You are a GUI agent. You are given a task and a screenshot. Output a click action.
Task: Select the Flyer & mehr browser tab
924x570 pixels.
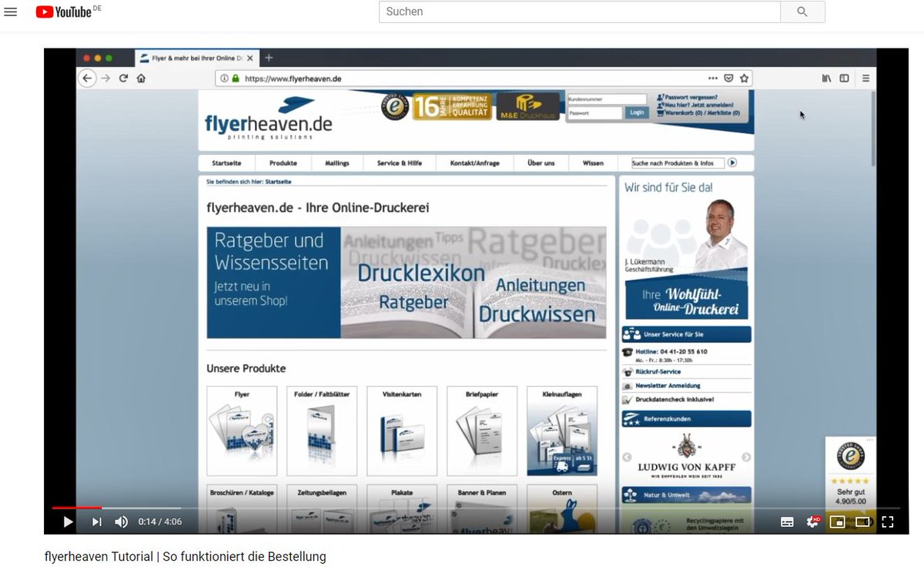[x=196, y=58]
